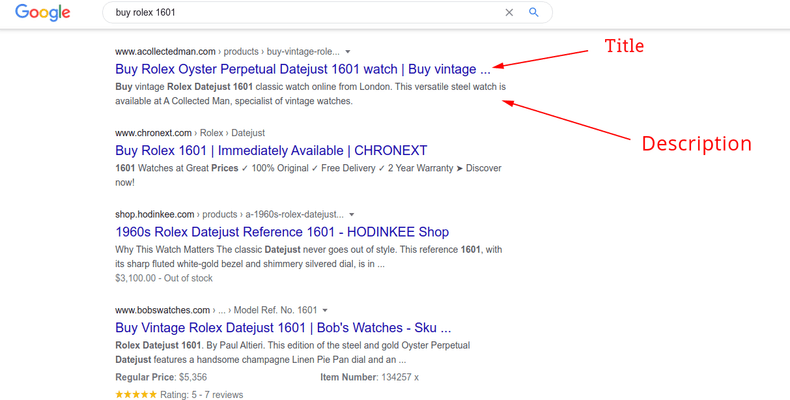Open 'Buy Vintage Rolex Datejust 1601 | Bob's Watches' result
Viewport: 790px width, 400px height.
283,328
